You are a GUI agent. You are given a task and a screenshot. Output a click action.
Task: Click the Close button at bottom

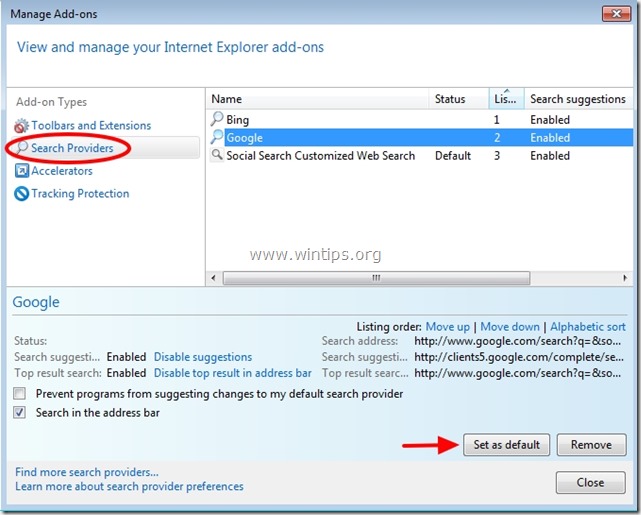pos(590,482)
